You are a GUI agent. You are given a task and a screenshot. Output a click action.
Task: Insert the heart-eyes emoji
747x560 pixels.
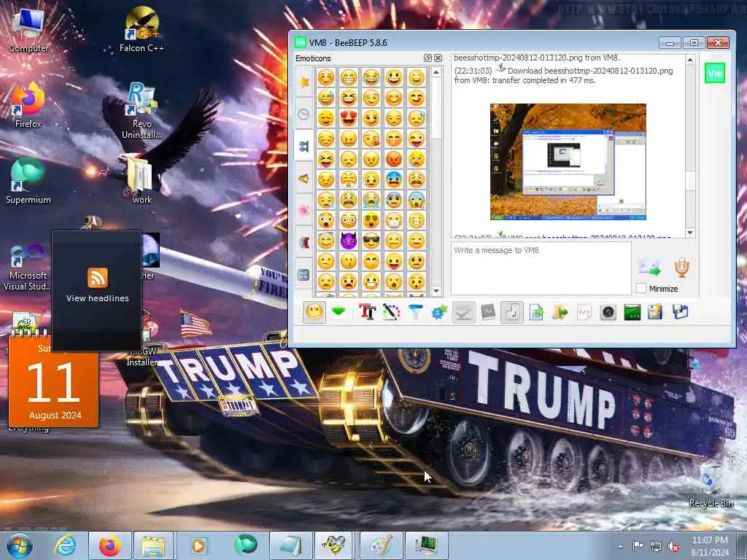tap(349, 118)
